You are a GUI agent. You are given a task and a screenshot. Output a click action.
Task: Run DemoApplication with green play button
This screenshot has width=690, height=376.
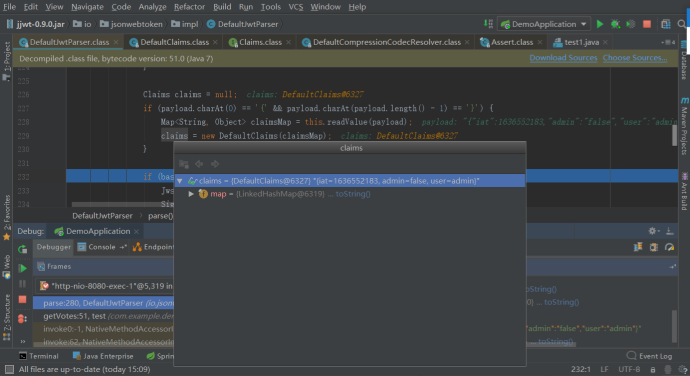coord(600,24)
